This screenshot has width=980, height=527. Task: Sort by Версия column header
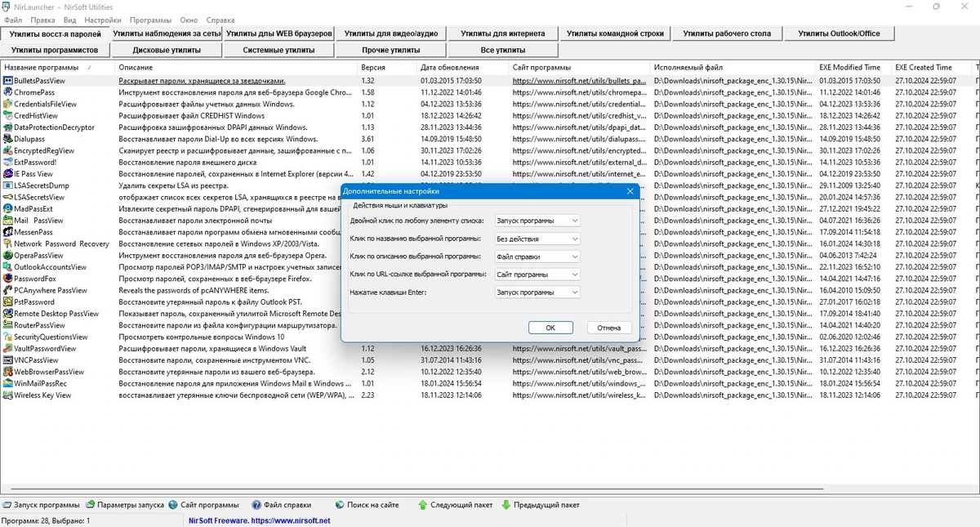coord(387,67)
